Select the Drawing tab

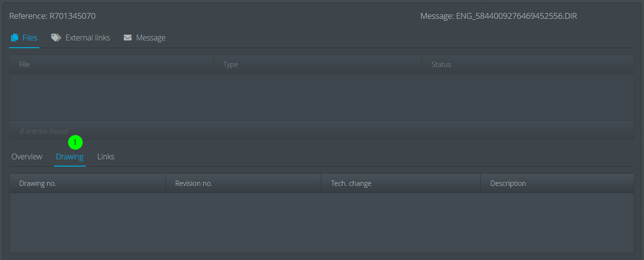[x=70, y=156]
